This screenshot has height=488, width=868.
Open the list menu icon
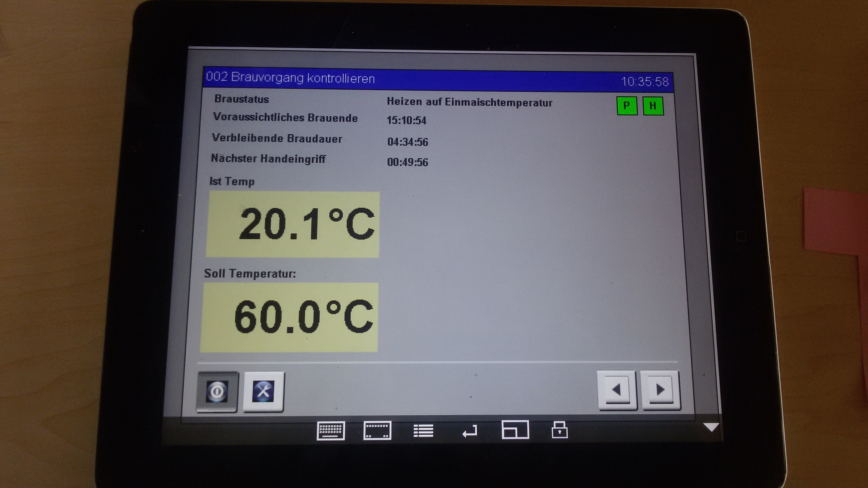click(x=423, y=430)
